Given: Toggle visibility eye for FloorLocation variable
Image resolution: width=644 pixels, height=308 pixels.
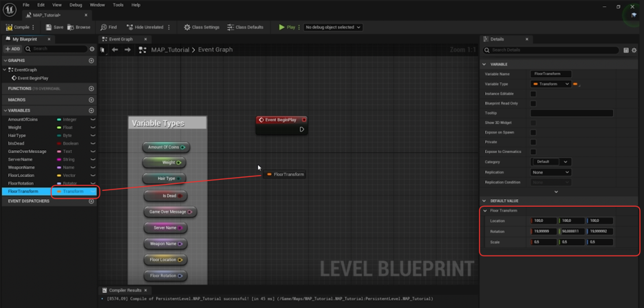Looking at the screenshot, I should [93, 175].
